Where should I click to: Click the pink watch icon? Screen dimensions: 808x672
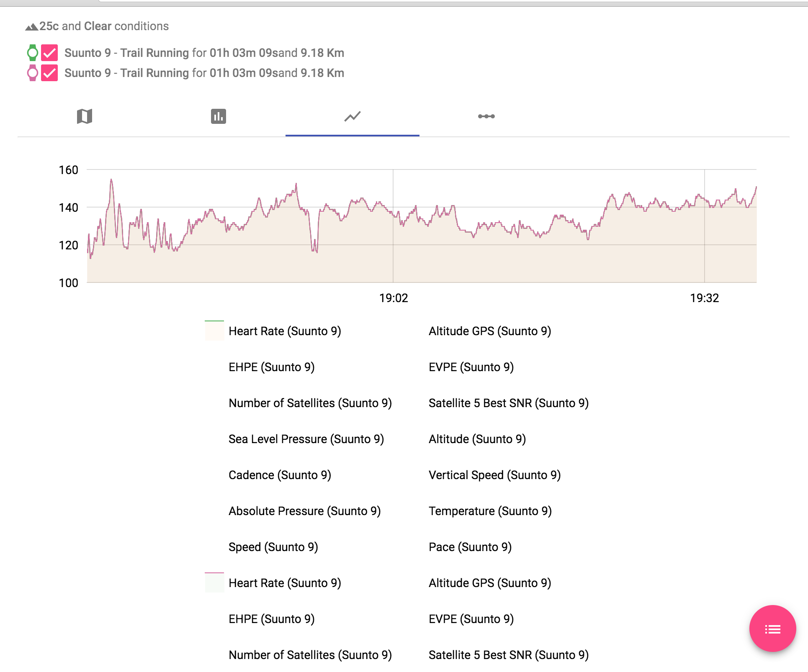[32, 73]
